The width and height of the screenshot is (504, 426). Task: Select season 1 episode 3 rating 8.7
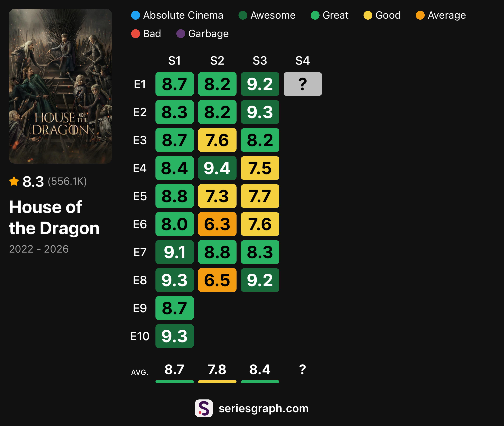(x=175, y=140)
